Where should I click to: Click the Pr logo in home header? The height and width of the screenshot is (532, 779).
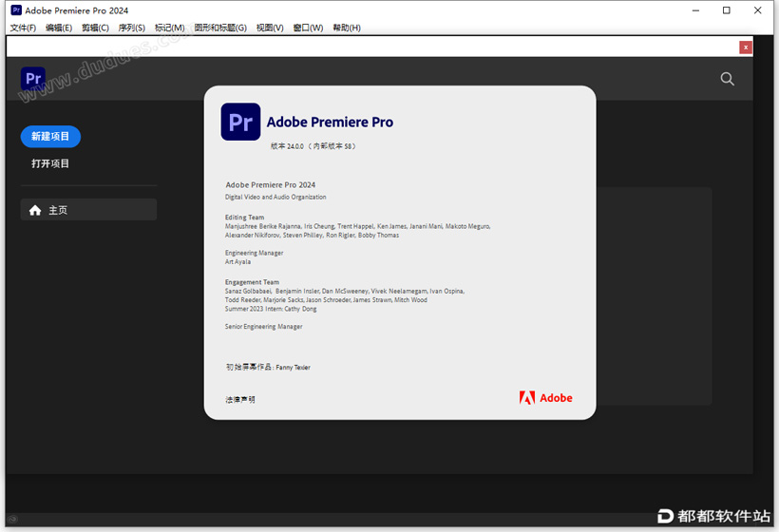33,79
